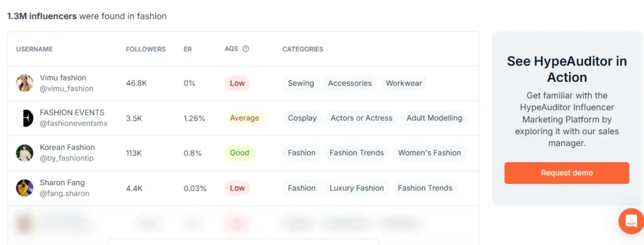Viewport: 644px width, 245px height.
Task: Select the Luxury Fashion tag
Action: 357,188
